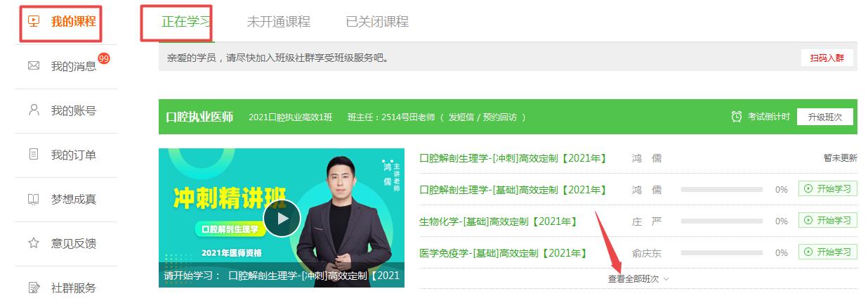Select the 我的订单 document icon
The image size is (868, 303).
point(33,154)
